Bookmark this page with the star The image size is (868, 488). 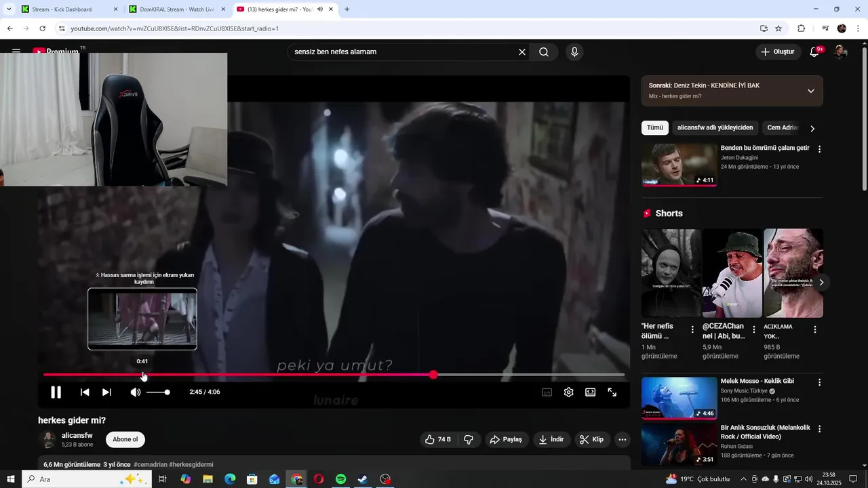click(778, 28)
